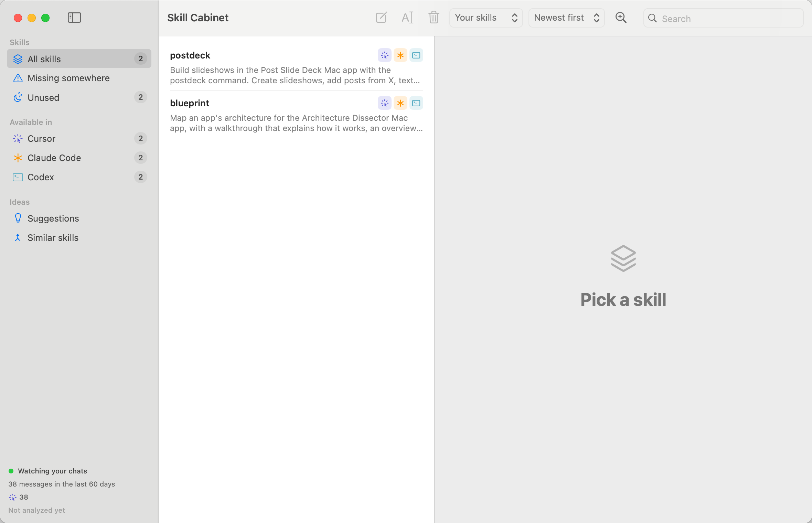Select All skills in sidebar
Viewport: 812px width, 523px height.
tap(79, 59)
